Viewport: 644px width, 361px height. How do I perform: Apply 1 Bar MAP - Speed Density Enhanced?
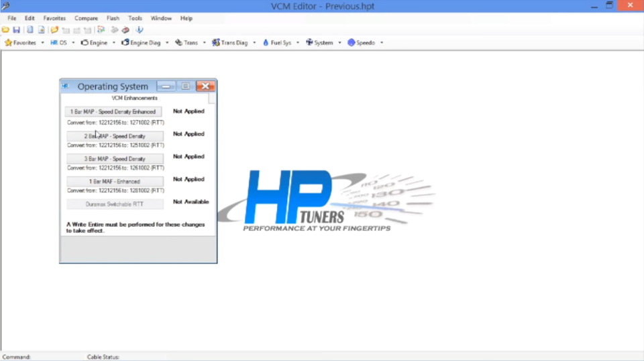(113, 111)
